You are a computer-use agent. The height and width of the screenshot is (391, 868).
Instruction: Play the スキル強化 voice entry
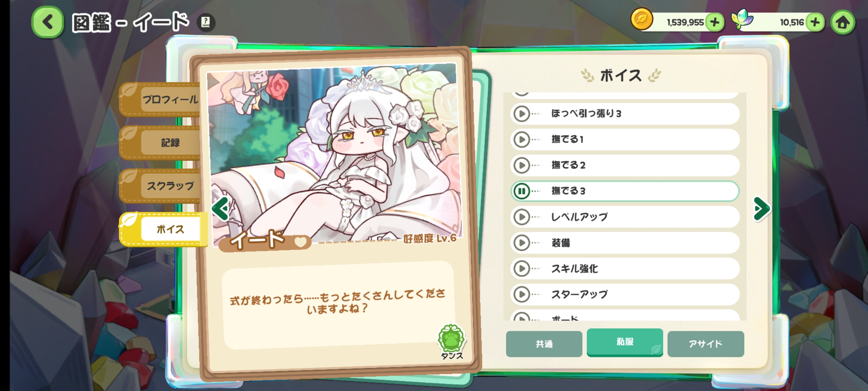click(522, 269)
